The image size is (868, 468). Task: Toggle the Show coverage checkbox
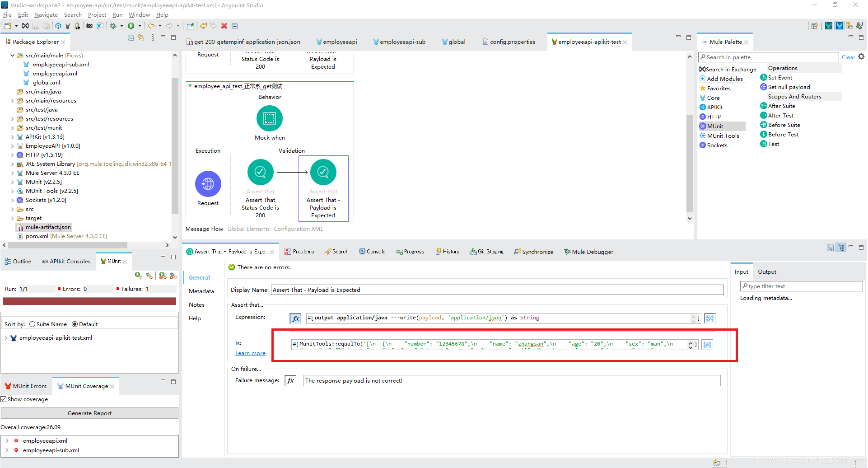tap(4, 399)
